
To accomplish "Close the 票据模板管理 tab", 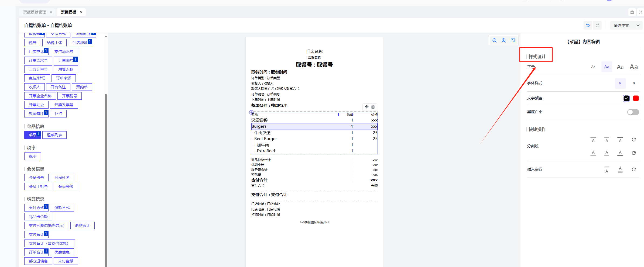I will coord(51,12).
